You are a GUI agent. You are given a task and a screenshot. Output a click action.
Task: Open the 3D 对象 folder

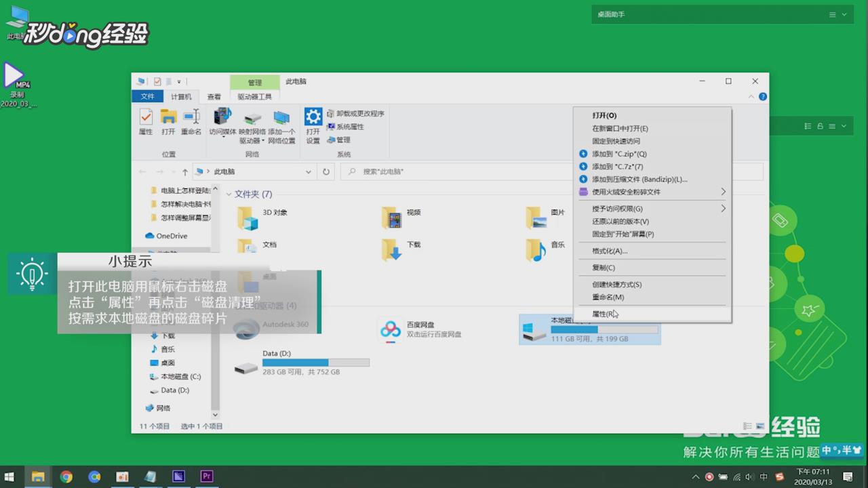click(262, 218)
